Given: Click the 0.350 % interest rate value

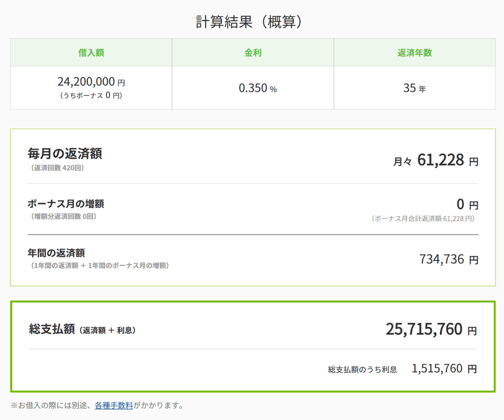Looking at the screenshot, I should coord(257,88).
